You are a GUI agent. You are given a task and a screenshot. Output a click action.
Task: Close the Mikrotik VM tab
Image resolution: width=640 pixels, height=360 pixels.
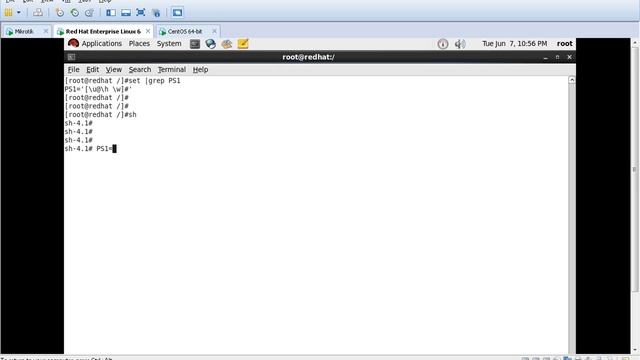click(46, 31)
